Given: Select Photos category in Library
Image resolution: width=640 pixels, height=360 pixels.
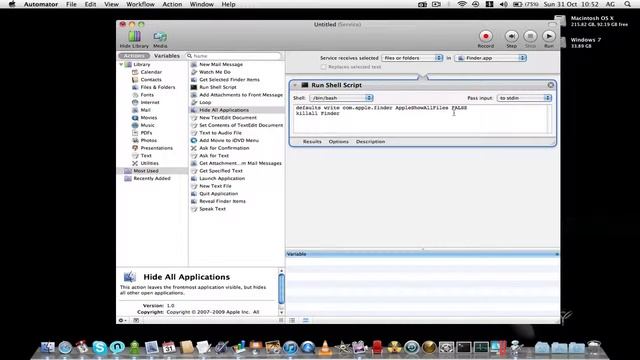Looking at the screenshot, I should click(149, 140).
